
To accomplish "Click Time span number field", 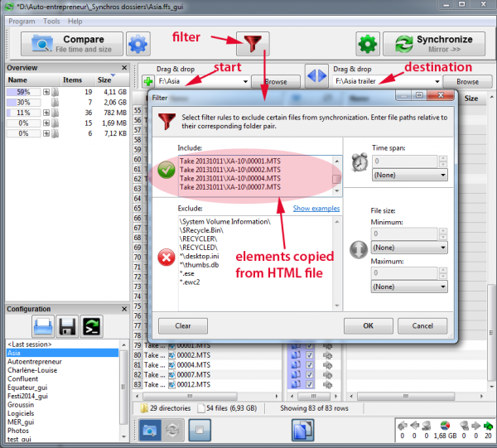I will point(405,161).
